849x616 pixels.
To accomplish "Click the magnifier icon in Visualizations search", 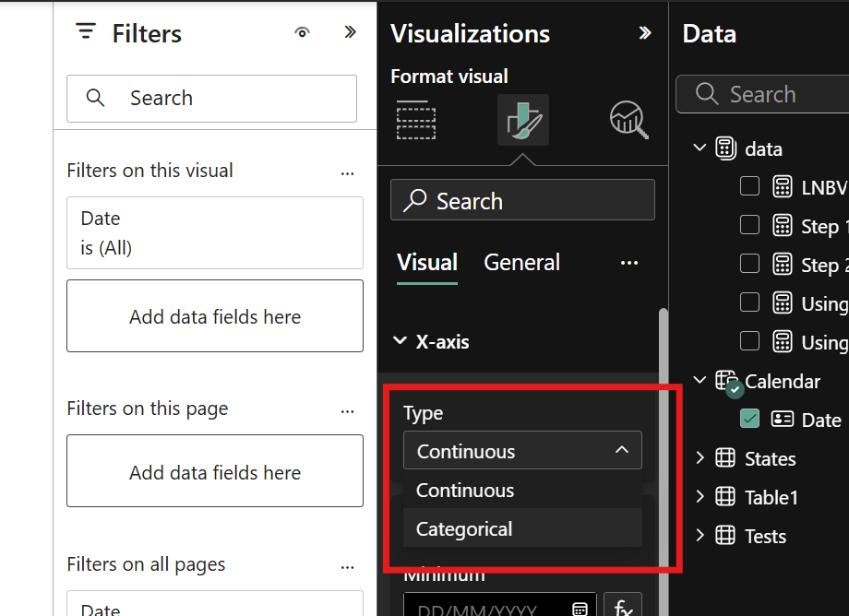I will [x=414, y=200].
